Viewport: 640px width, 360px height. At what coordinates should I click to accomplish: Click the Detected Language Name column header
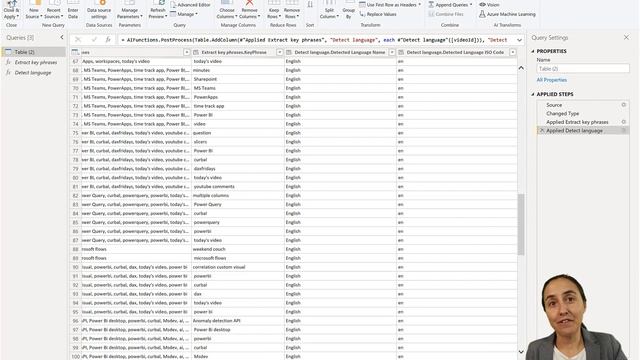point(340,52)
